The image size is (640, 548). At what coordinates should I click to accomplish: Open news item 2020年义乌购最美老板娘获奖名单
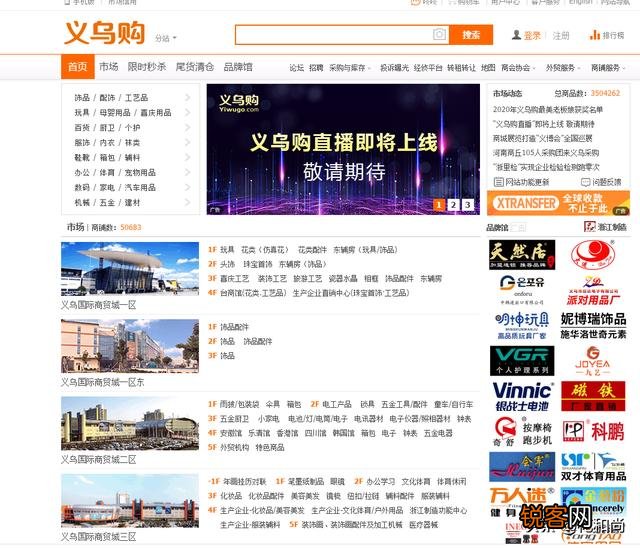(548, 109)
